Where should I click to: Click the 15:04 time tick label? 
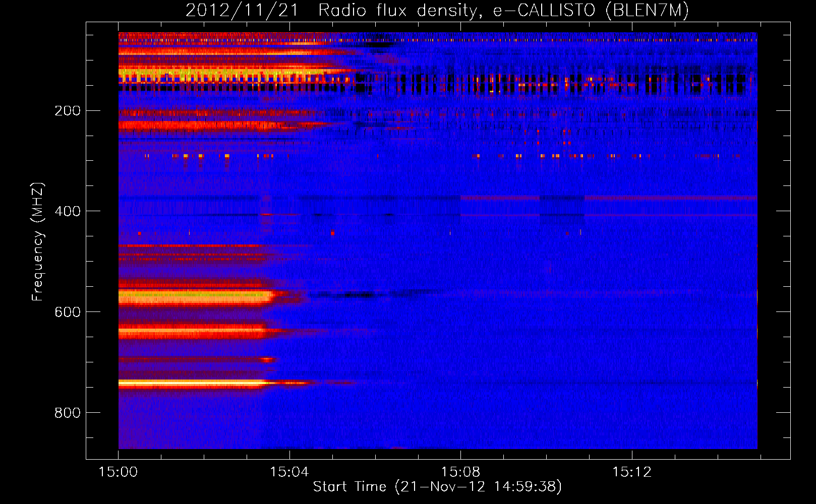(x=289, y=472)
